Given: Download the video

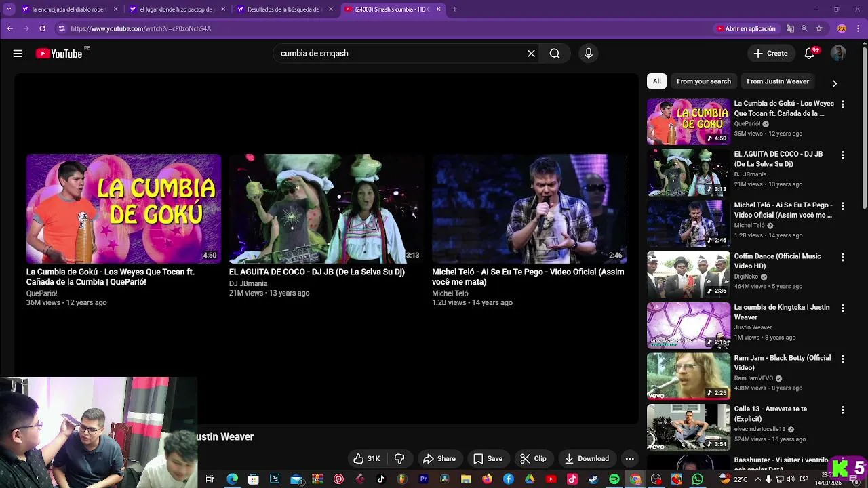Looking at the screenshot, I should [x=587, y=459].
